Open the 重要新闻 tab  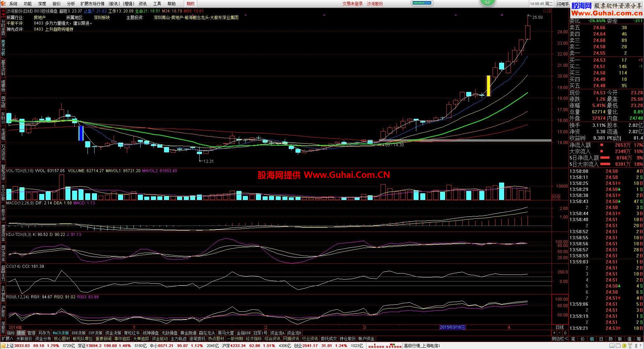(x=103, y=339)
